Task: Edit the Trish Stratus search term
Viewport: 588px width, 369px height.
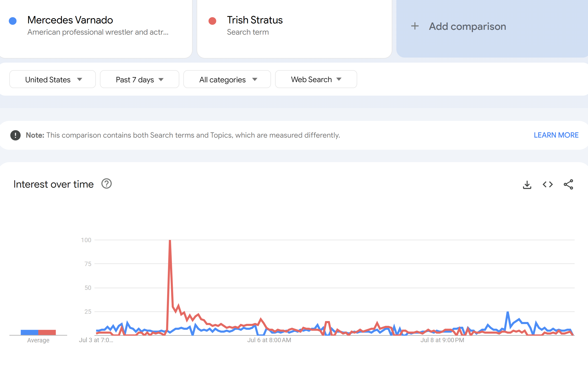Action: tap(255, 20)
